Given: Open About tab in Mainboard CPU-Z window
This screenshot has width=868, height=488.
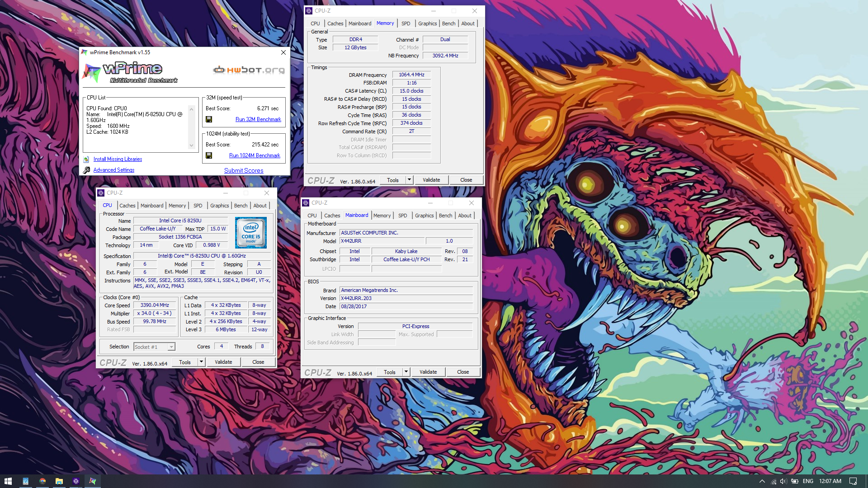Looking at the screenshot, I should click(465, 216).
